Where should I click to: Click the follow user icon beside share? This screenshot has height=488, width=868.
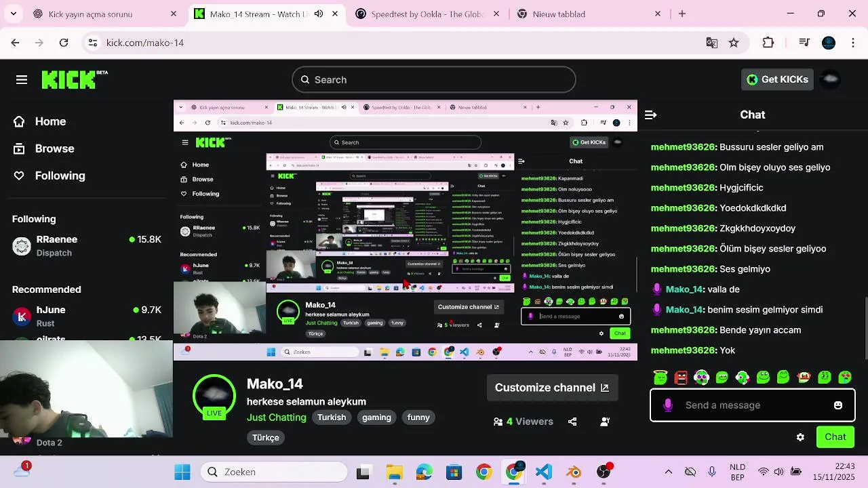[x=605, y=422]
